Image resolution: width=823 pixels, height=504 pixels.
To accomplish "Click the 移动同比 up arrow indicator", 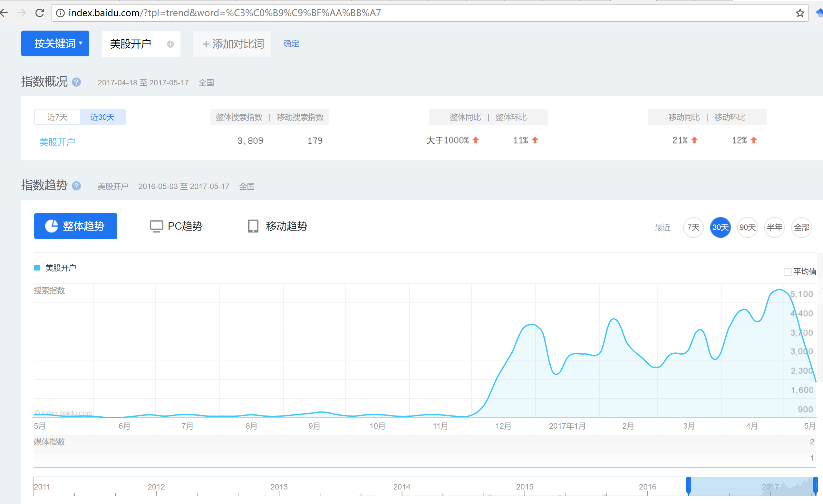I will [694, 140].
